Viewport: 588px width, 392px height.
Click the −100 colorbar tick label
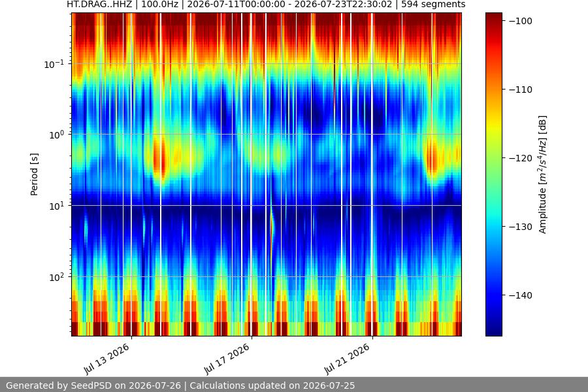pyautogui.click(x=521, y=21)
